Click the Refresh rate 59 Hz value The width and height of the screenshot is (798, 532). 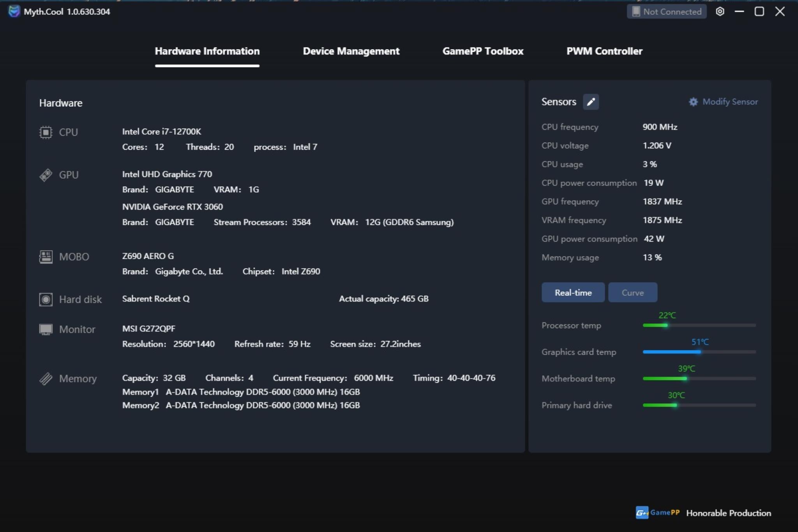[299, 344]
